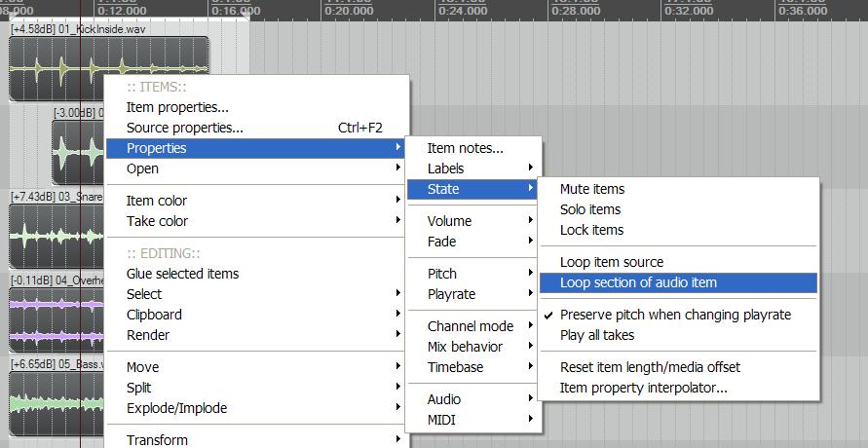Open Item properties from context menu

pos(177,107)
